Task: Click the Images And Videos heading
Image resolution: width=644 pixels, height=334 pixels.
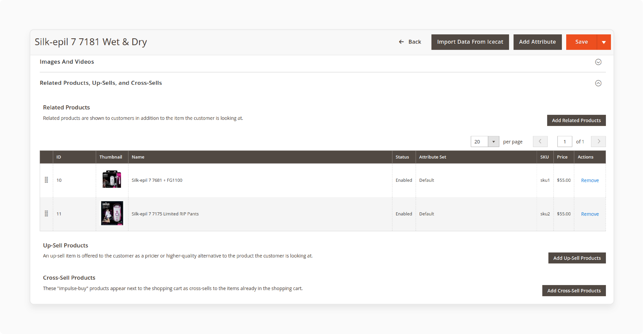Action: click(67, 62)
